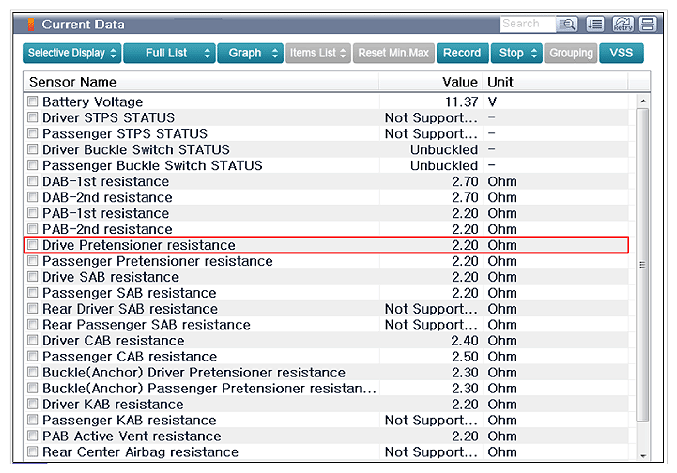Start recording with the Record button

[462, 53]
